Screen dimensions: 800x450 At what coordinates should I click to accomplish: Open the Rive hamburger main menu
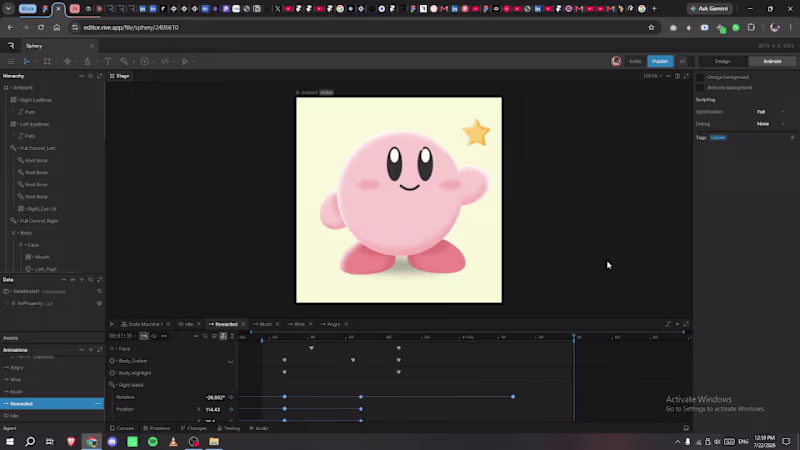(x=11, y=61)
